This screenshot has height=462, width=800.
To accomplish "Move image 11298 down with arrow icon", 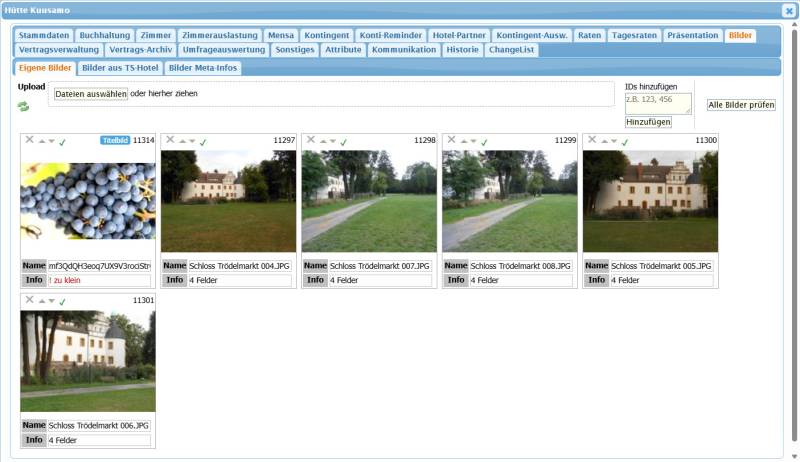I will point(333,141).
